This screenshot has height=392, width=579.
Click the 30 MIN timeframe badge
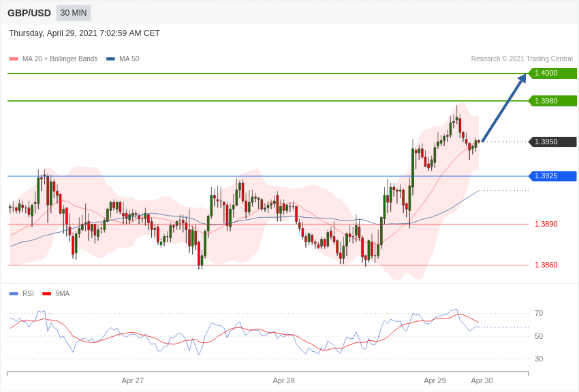74,13
